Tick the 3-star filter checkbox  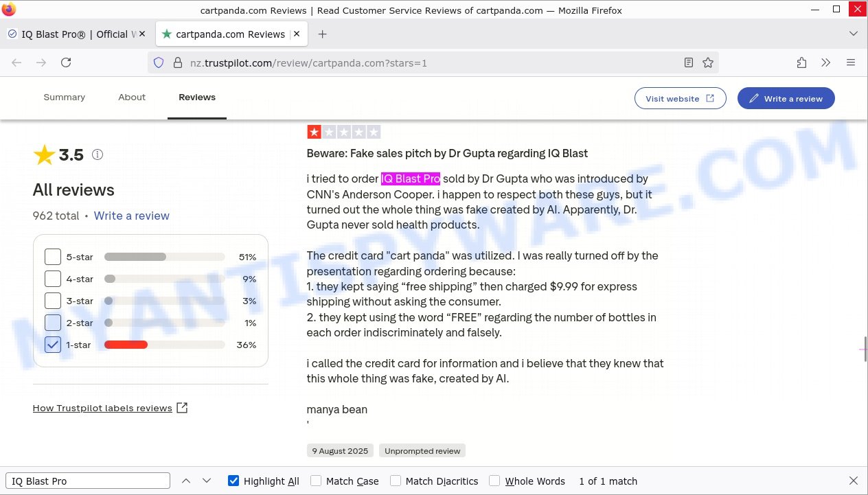tap(53, 301)
